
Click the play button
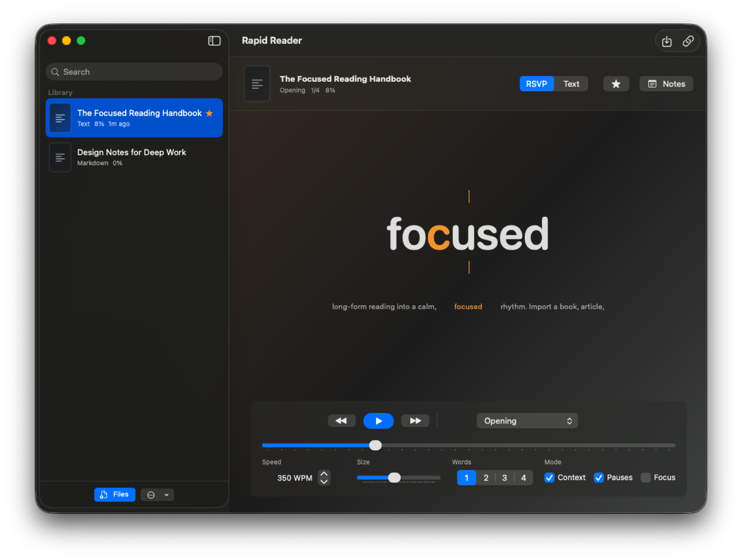pyautogui.click(x=378, y=421)
